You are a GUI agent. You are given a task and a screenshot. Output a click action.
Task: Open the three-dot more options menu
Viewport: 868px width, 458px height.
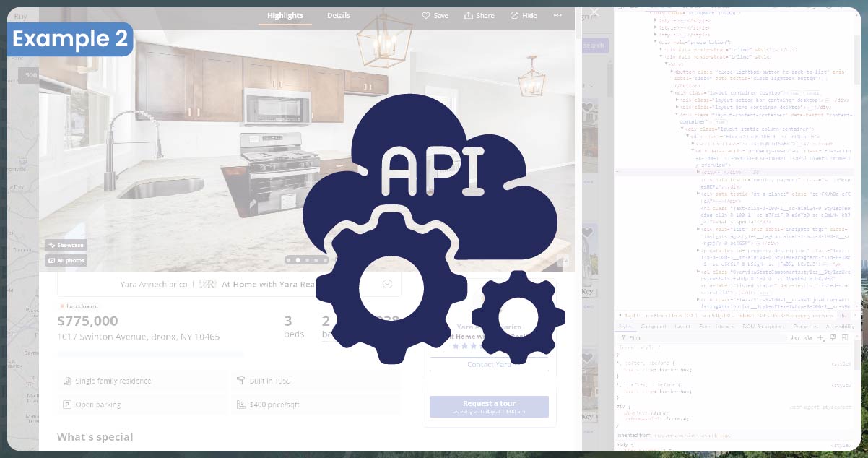point(557,15)
